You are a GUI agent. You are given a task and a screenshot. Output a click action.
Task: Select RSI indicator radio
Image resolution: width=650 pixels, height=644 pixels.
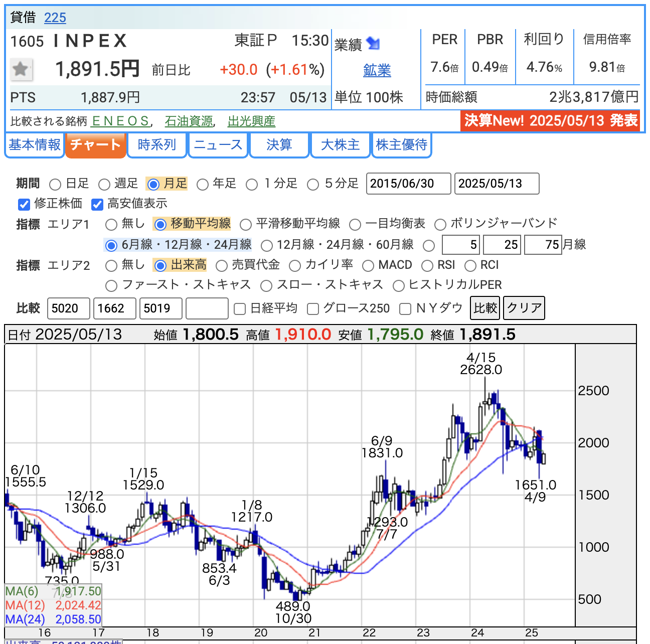[427, 266]
